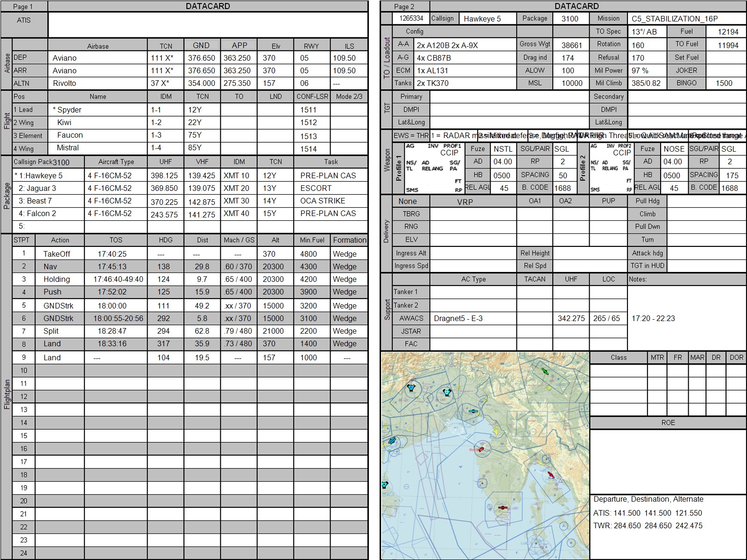Click the C5_STABILIZATION_16P mission field
This screenshot has width=747, height=560.
[x=686, y=19]
